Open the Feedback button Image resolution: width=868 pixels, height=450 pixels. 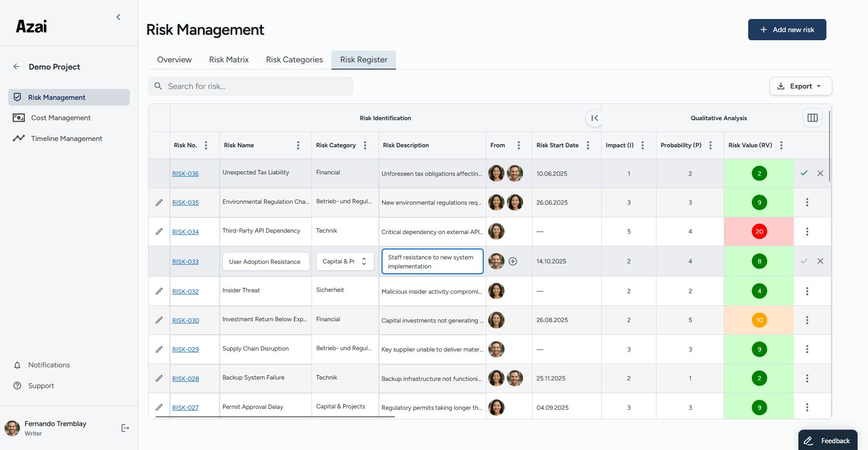828,440
